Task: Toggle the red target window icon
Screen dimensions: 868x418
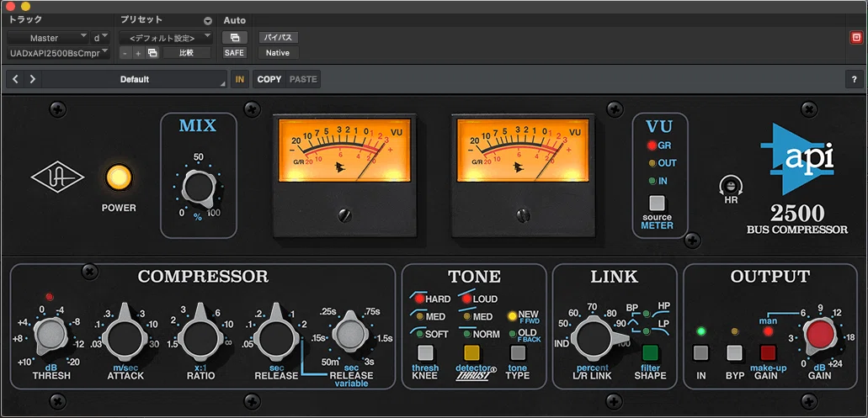Action: (856, 38)
